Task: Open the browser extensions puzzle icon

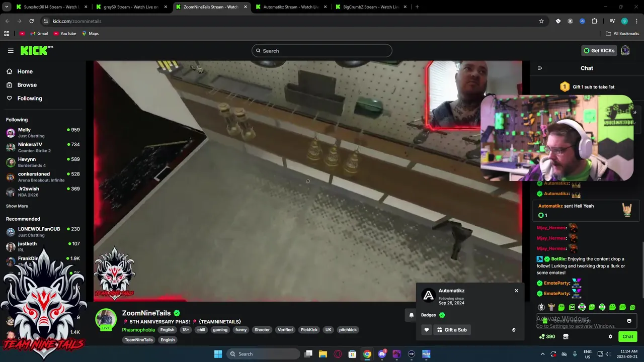Action: (x=594, y=21)
